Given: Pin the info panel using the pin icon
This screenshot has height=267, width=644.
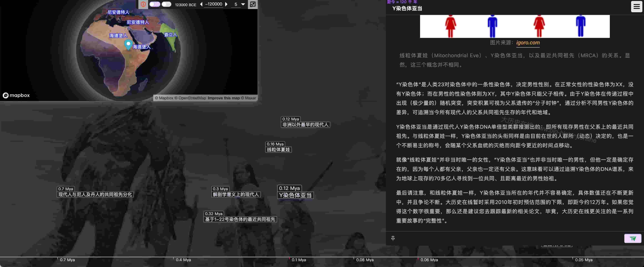Looking at the screenshot, I should click(x=393, y=238).
